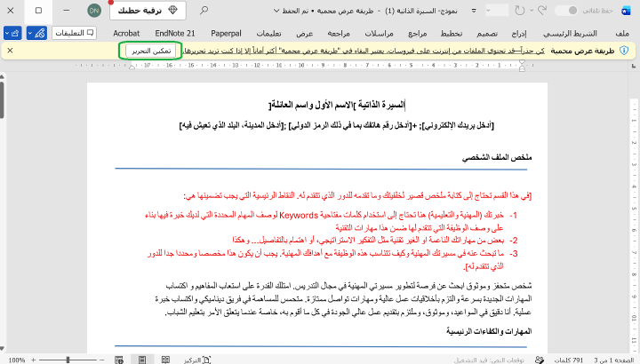
Task: Dismiss the protected view message bar
Action: coord(10,51)
